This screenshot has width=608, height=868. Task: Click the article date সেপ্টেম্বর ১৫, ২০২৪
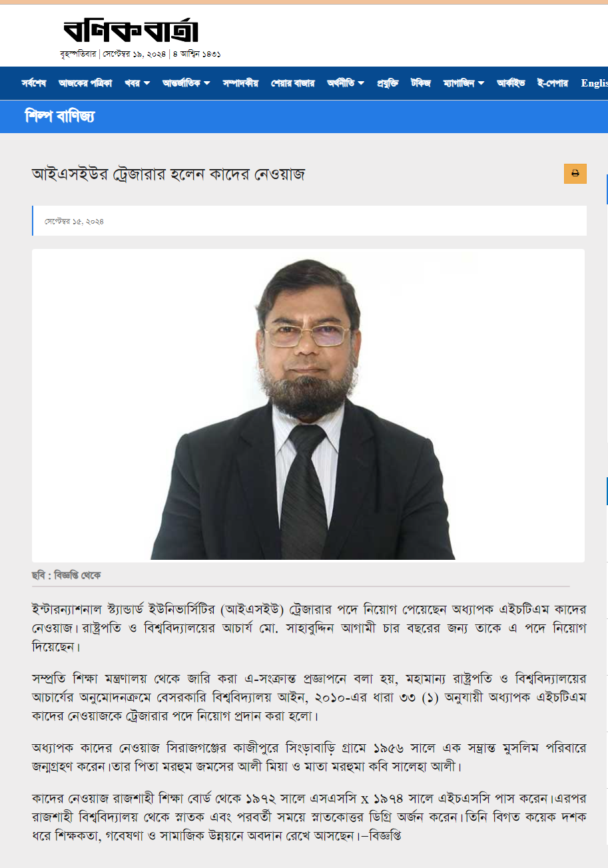pyautogui.click(x=74, y=221)
